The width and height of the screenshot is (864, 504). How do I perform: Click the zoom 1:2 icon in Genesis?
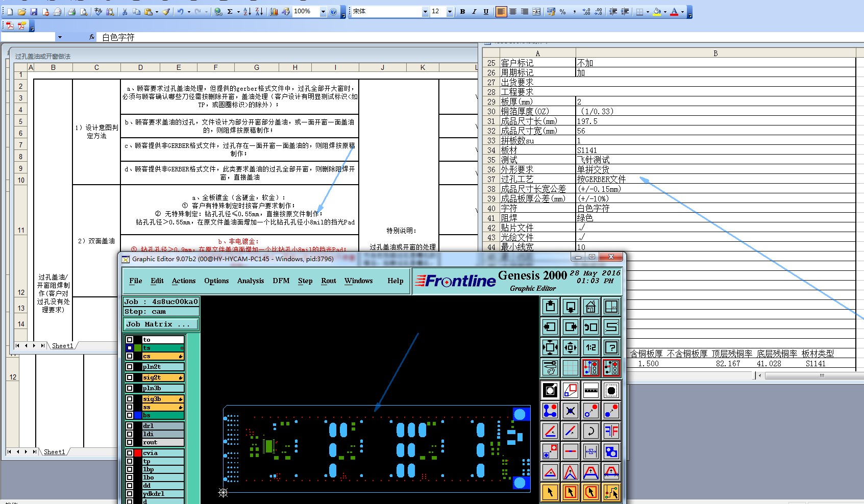coord(591,347)
